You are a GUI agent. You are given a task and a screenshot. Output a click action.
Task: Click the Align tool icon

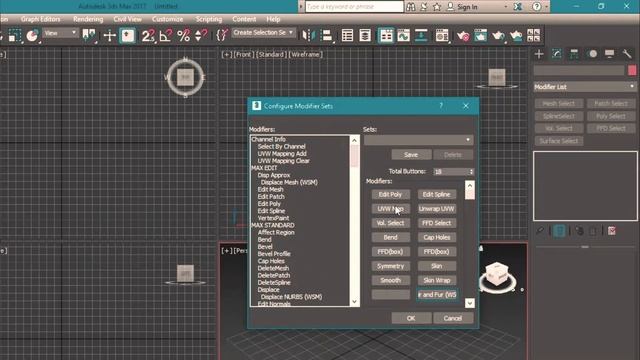pyautogui.click(x=327, y=36)
